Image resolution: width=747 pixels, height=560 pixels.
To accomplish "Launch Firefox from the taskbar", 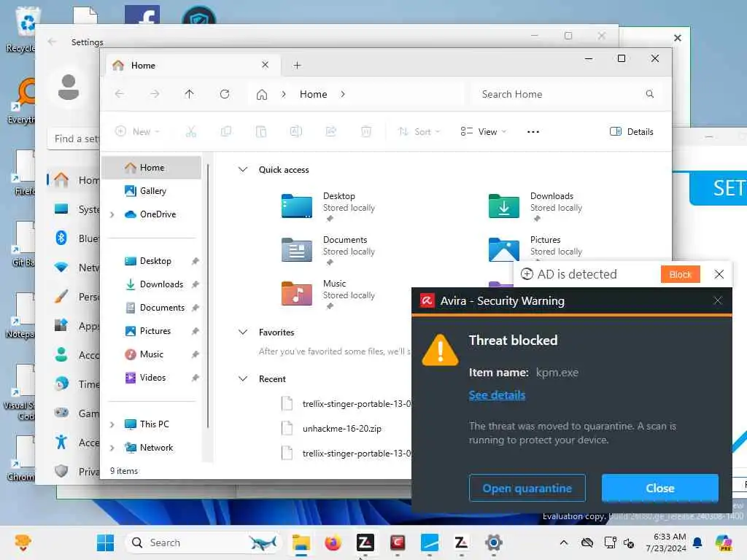I will click(333, 542).
